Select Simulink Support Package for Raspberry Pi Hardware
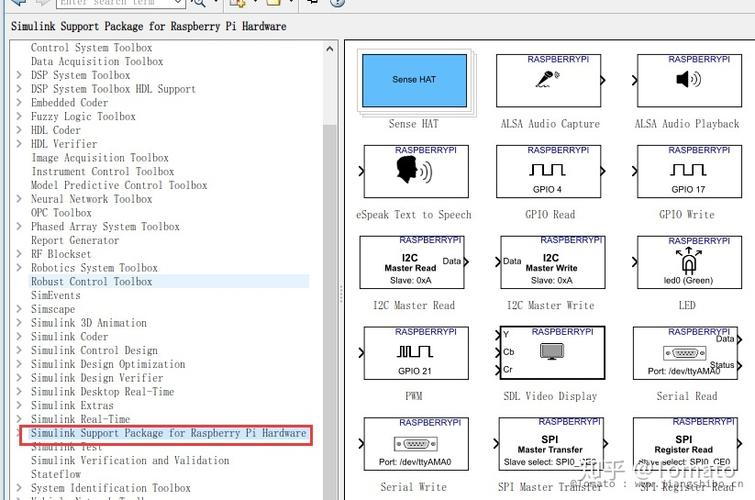 click(169, 433)
